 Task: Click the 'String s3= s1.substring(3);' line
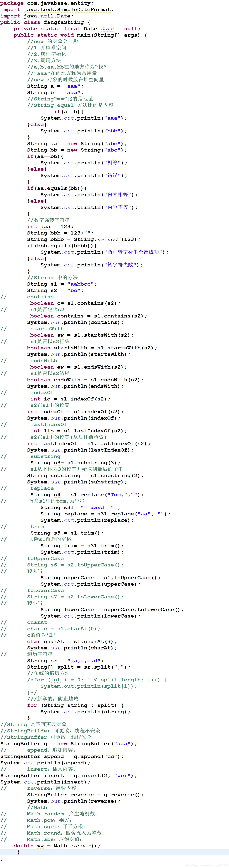[75, 463]
